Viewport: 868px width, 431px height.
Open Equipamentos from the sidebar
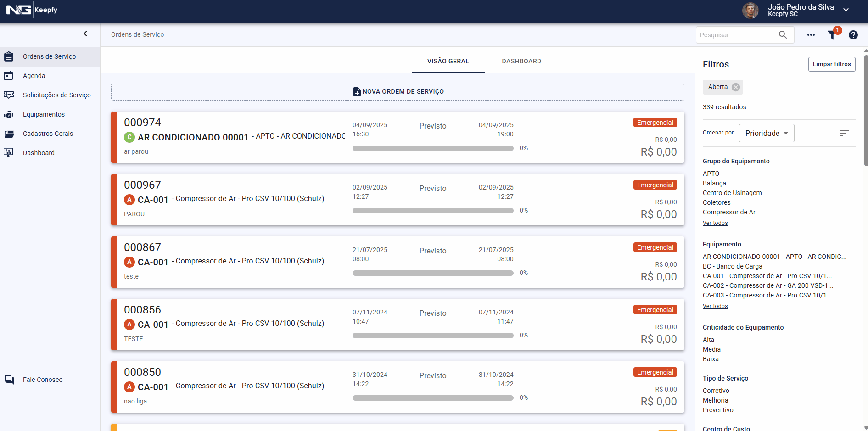(x=44, y=114)
